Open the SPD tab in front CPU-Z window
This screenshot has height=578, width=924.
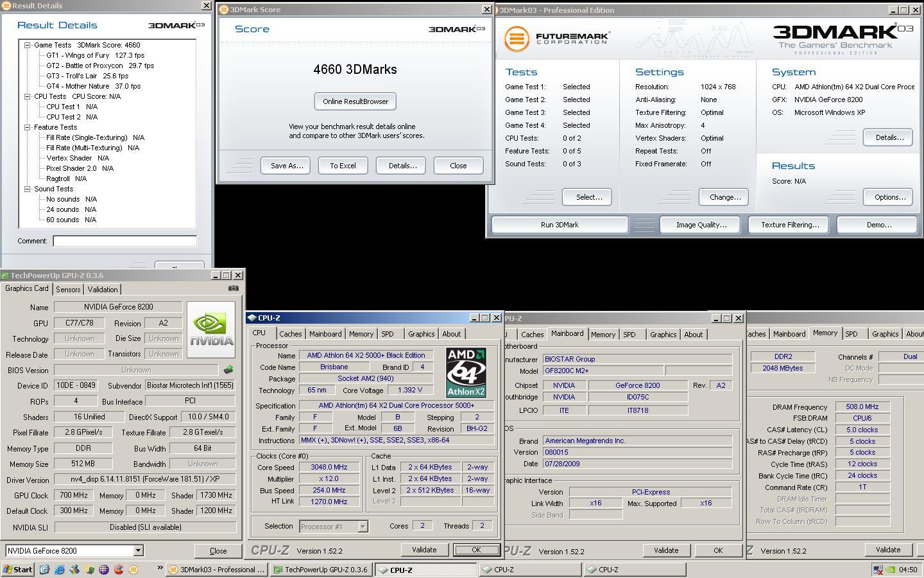(x=388, y=334)
